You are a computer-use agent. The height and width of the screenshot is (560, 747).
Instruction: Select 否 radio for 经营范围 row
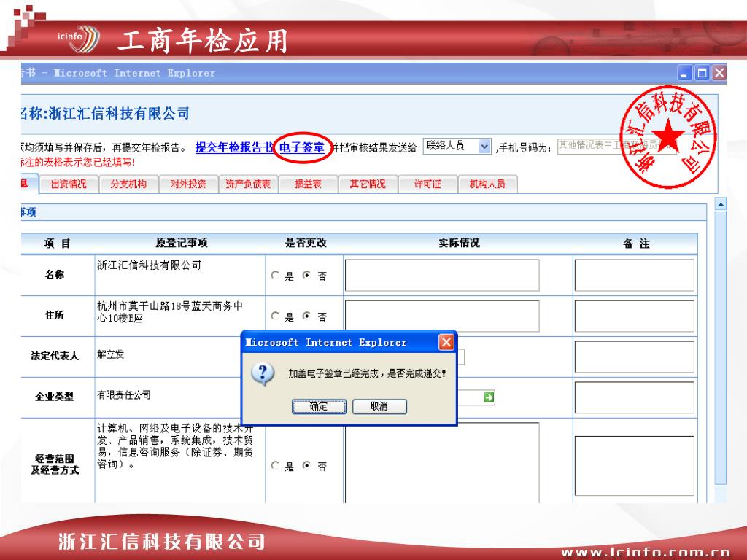(307, 465)
